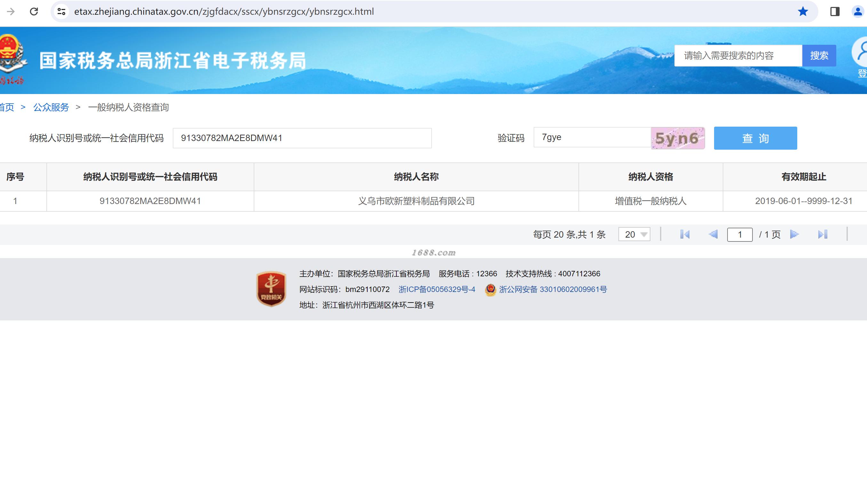This screenshot has width=867, height=504.
Task: Focus the 验证码 captcha input field
Action: [x=592, y=138]
